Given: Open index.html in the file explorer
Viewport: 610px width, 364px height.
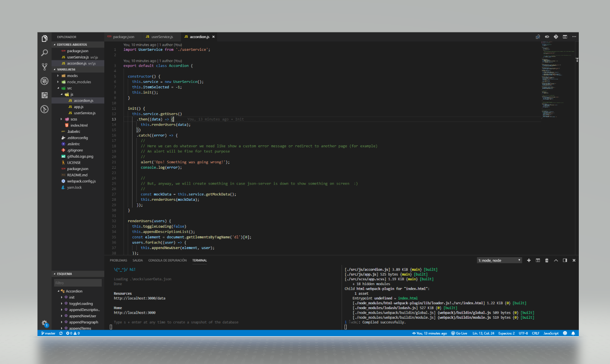Looking at the screenshot, I should click(78, 125).
